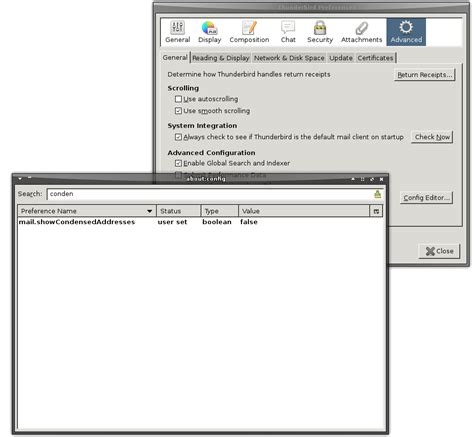Close the about:config window
The width and height of the screenshot is (474, 437).
coord(381,179)
